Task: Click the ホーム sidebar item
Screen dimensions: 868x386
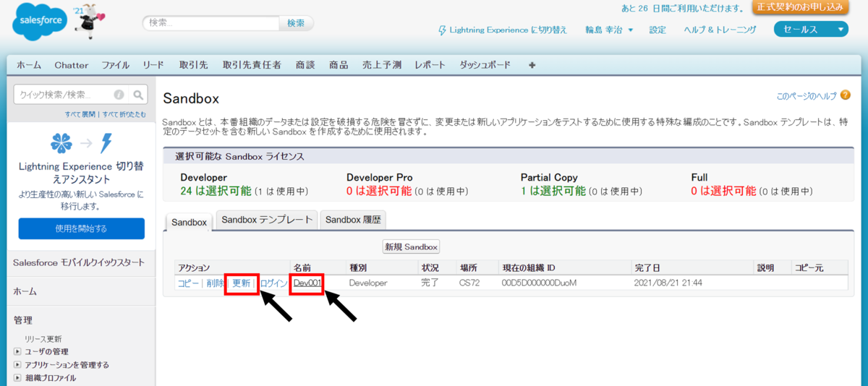Action: 25,291
